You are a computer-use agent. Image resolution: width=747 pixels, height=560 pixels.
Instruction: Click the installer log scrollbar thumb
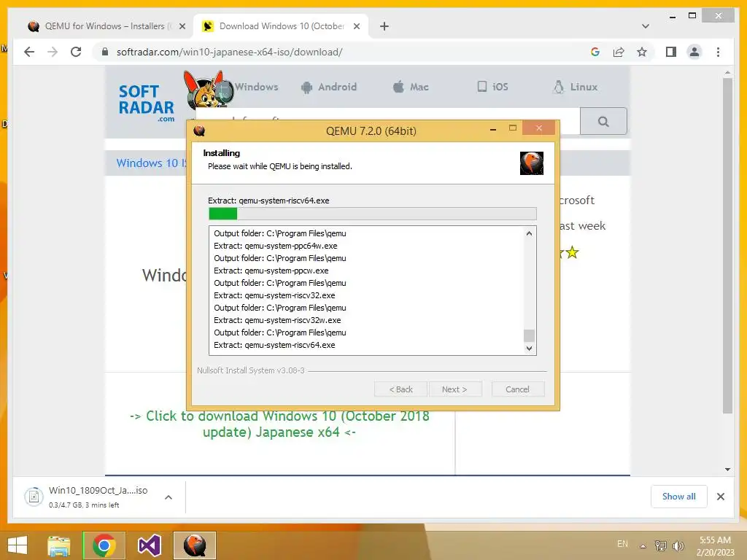(529, 335)
